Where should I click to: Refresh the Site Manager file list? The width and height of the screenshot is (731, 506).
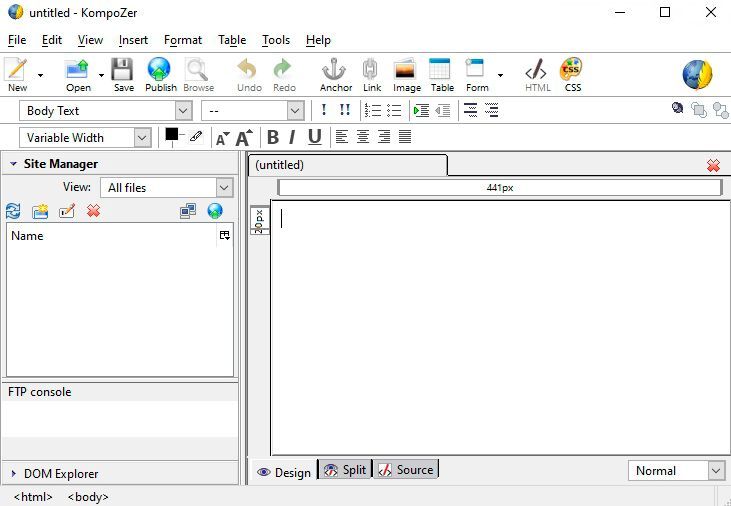(13, 211)
